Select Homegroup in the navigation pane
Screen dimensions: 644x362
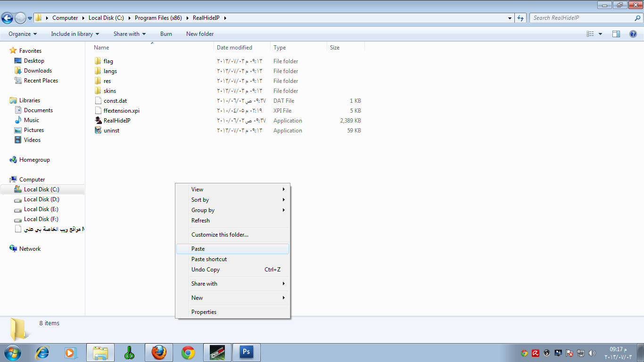click(x=34, y=160)
